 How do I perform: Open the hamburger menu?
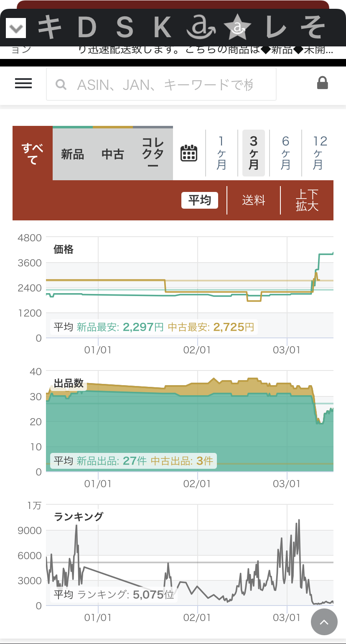[x=23, y=84]
